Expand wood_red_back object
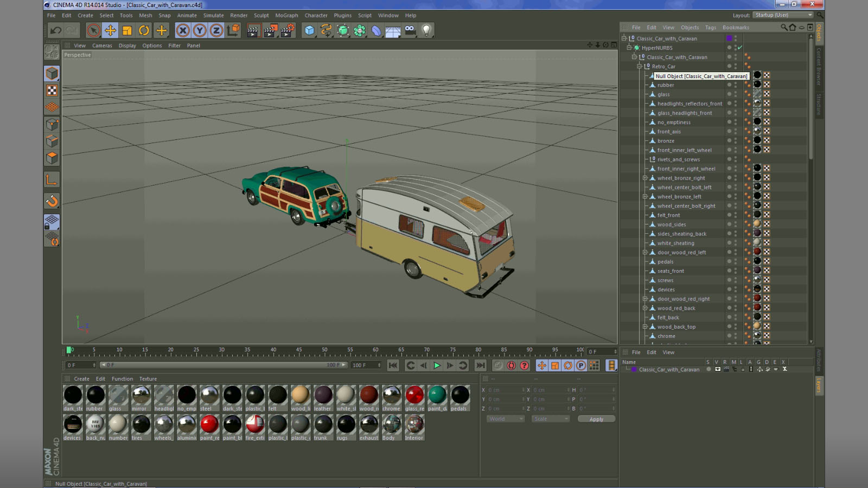868x488 pixels. (x=645, y=308)
